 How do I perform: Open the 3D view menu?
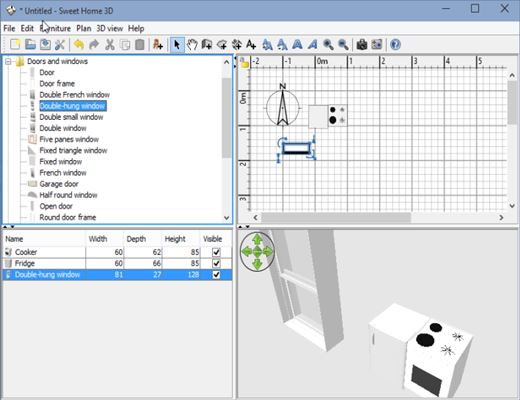[110, 28]
